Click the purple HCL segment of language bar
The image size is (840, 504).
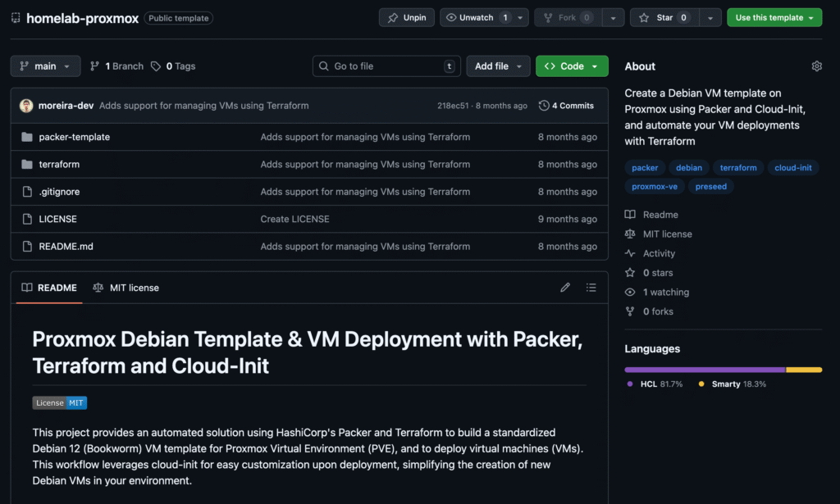pos(705,370)
